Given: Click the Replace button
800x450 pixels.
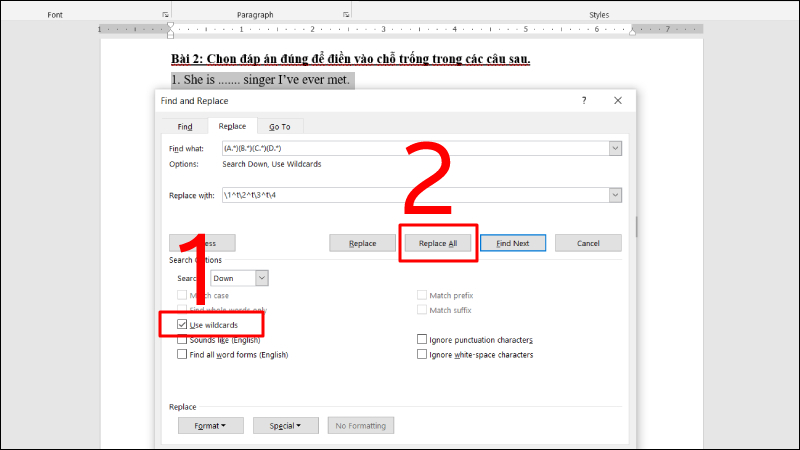Looking at the screenshot, I should pyautogui.click(x=362, y=243).
